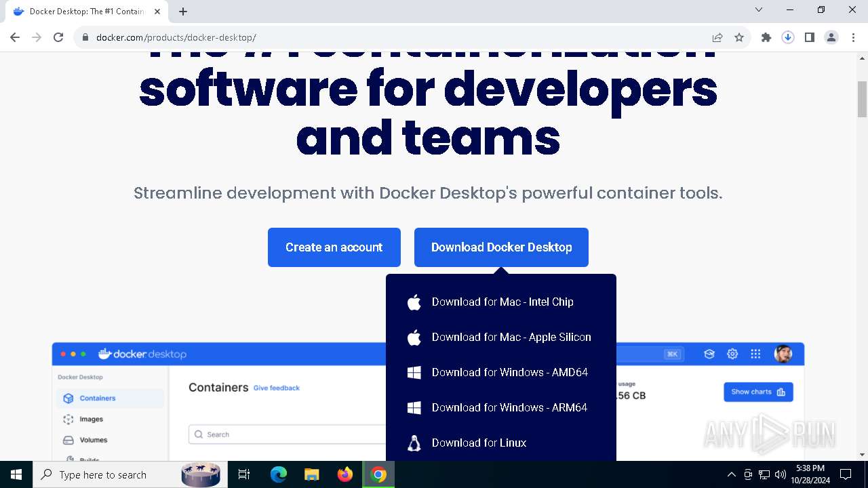The width and height of the screenshot is (868, 488).
Task: Open the Chrome tab search chevron
Action: coord(759,9)
